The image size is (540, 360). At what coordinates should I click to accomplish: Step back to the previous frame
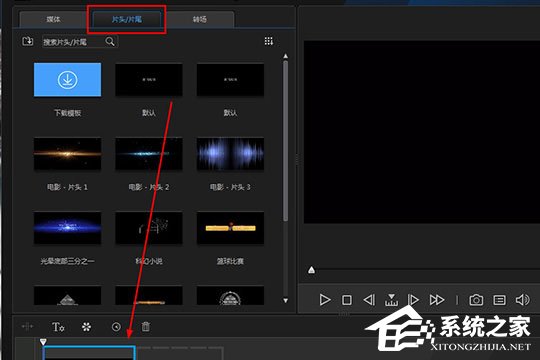tap(369, 300)
